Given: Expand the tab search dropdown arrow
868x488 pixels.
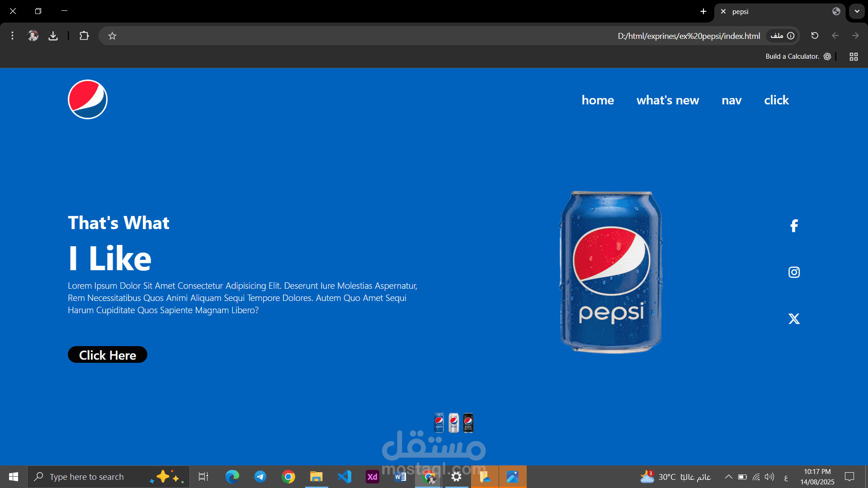Looking at the screenshot, I should tap(857, 11).
